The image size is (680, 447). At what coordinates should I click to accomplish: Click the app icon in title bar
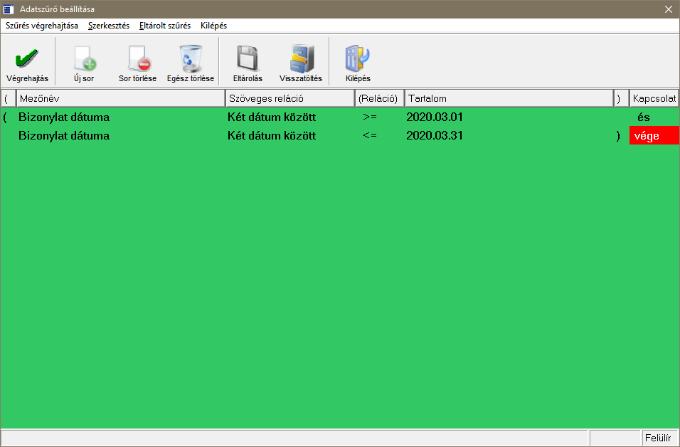point(9,8)
